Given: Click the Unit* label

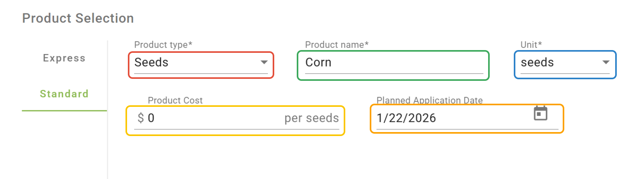Looking at the screenshot, I should pyautogui.click(x=531, y=45).
